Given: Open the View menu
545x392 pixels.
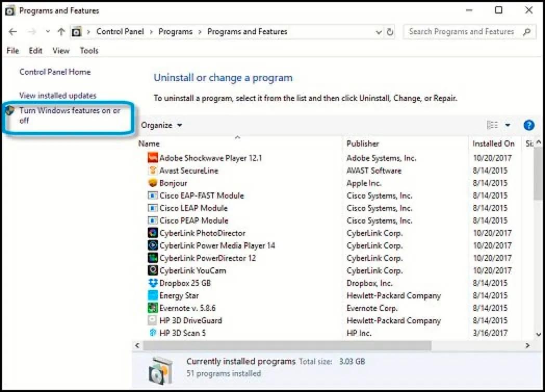Looking at the screenshot, I should click(61, 51).
